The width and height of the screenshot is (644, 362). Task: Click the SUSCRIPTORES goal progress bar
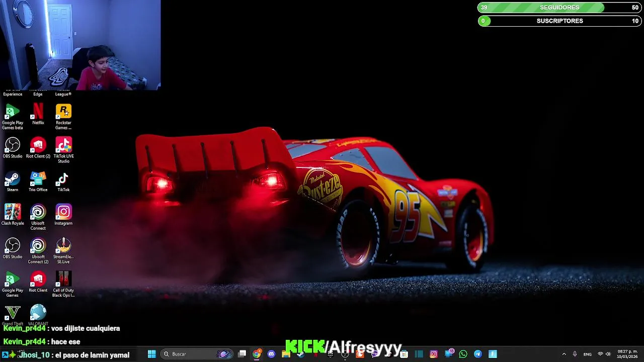tap(559, 21)
